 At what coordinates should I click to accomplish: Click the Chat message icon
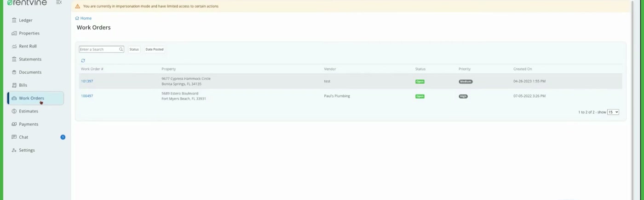pos(14,137)
